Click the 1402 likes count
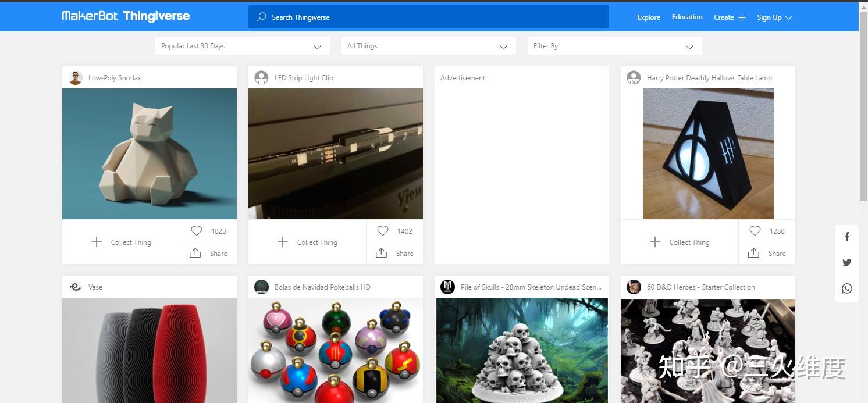The height and width of the screenshot is (403, 868). point(405,231)
